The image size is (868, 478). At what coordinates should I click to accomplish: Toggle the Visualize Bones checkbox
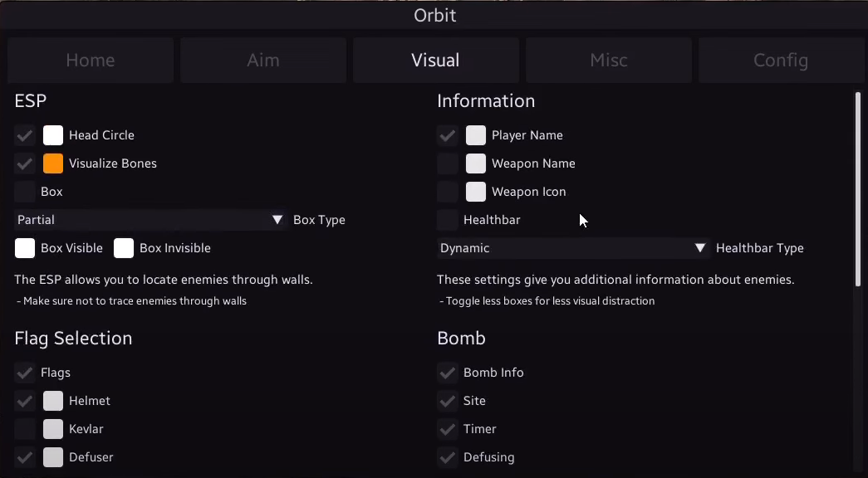25,163
